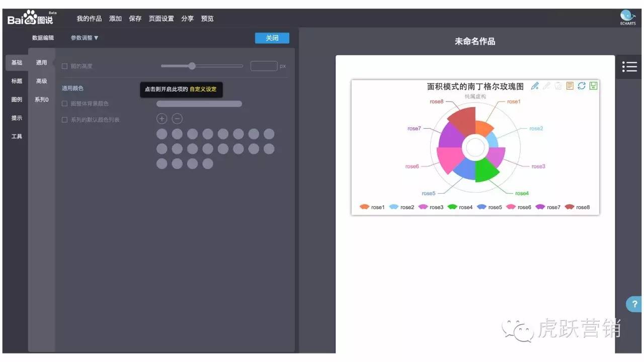Toggle rose4 legend icon

452,207
